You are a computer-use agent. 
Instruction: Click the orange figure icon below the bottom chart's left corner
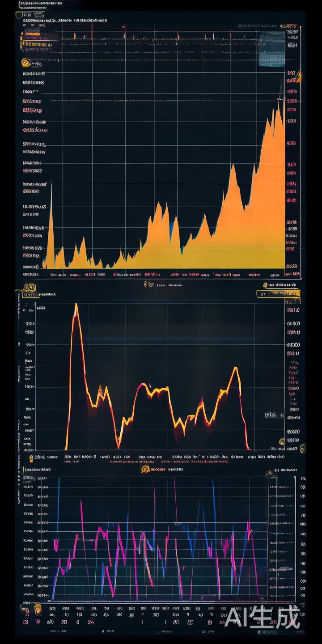[x=38, y=608]
